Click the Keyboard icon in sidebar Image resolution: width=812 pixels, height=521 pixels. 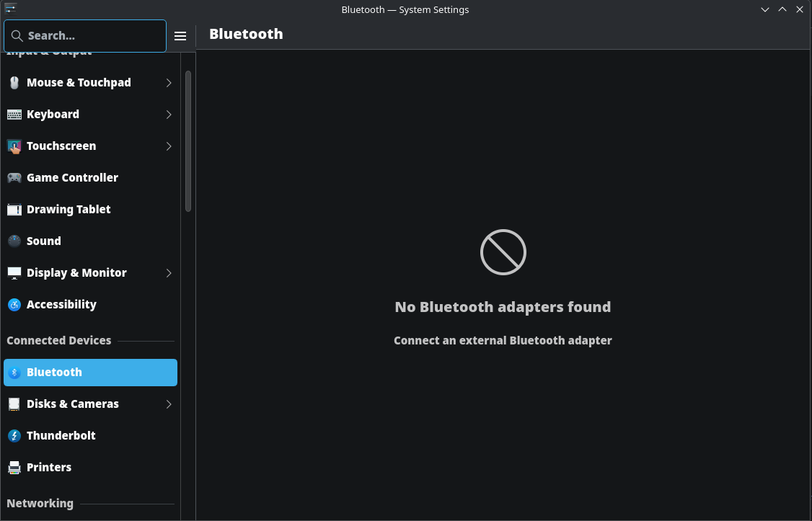coord(14,115)
